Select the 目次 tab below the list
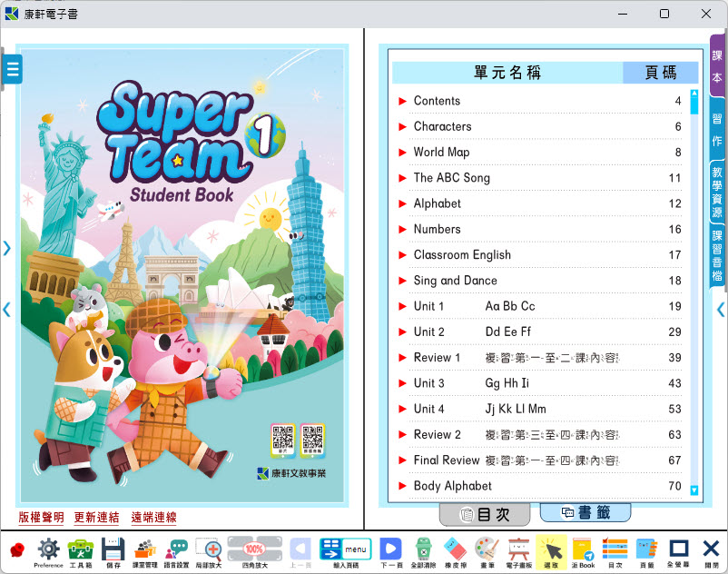Screen dimensions: 728x574 485,514
